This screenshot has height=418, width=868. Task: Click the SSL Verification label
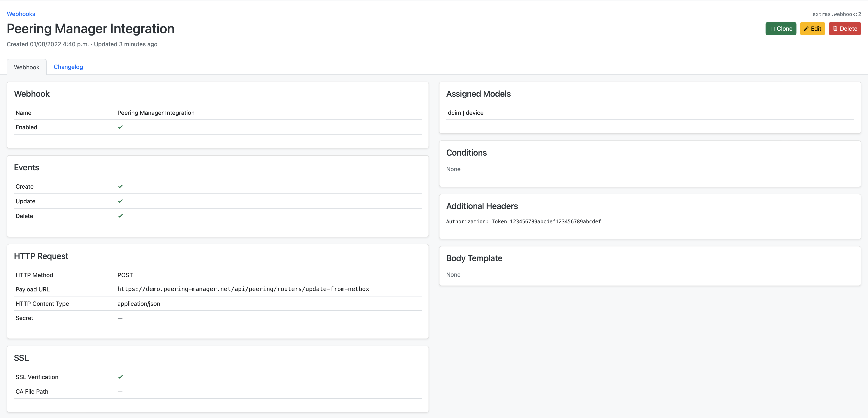tap(37, 377)
